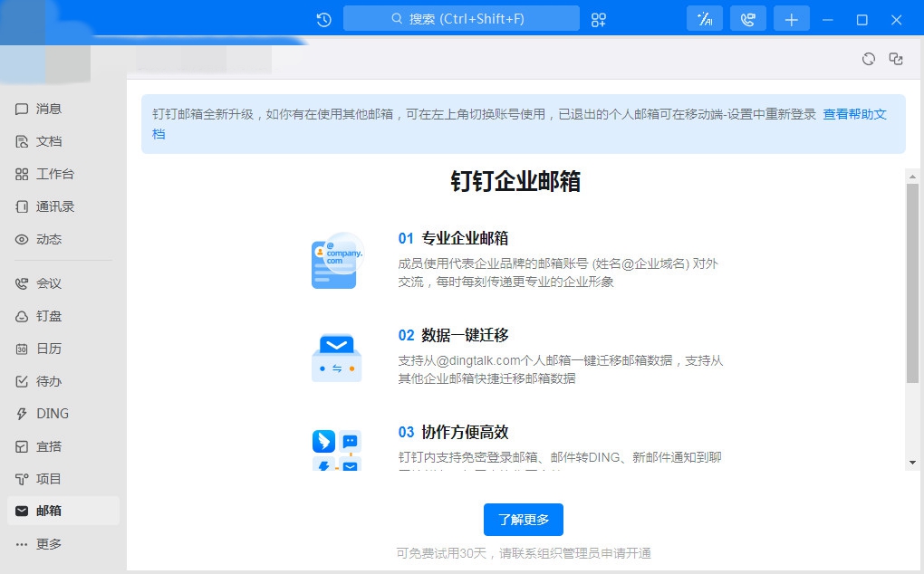
Task: Open 通讯录 contacts in the sidebar
Action: click(63, 206)
